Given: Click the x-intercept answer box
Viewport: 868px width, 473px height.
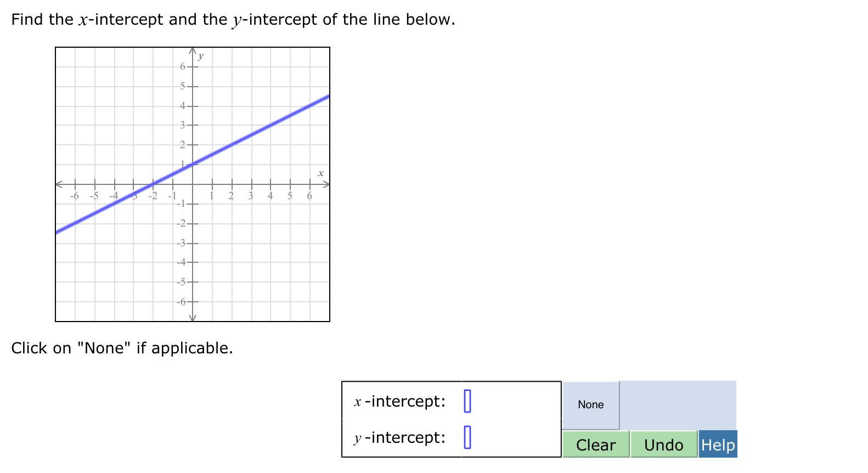Looking at the screenshot, I should coord(467,401).
